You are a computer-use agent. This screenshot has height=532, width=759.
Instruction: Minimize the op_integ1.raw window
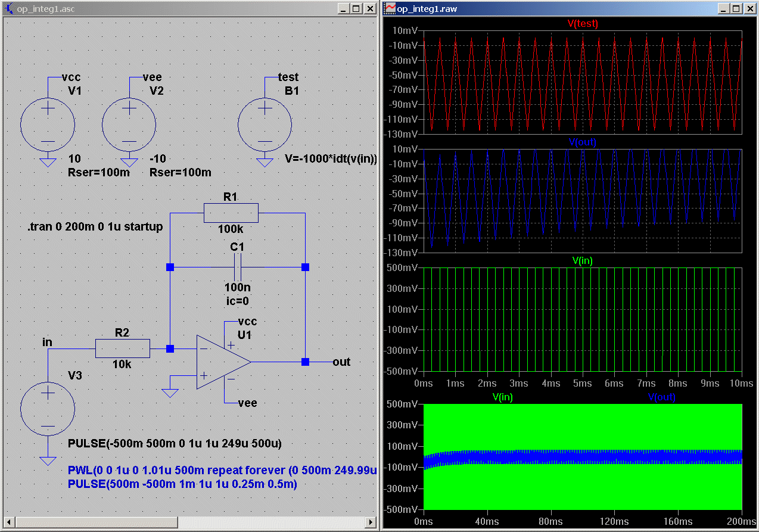[725, 8]
